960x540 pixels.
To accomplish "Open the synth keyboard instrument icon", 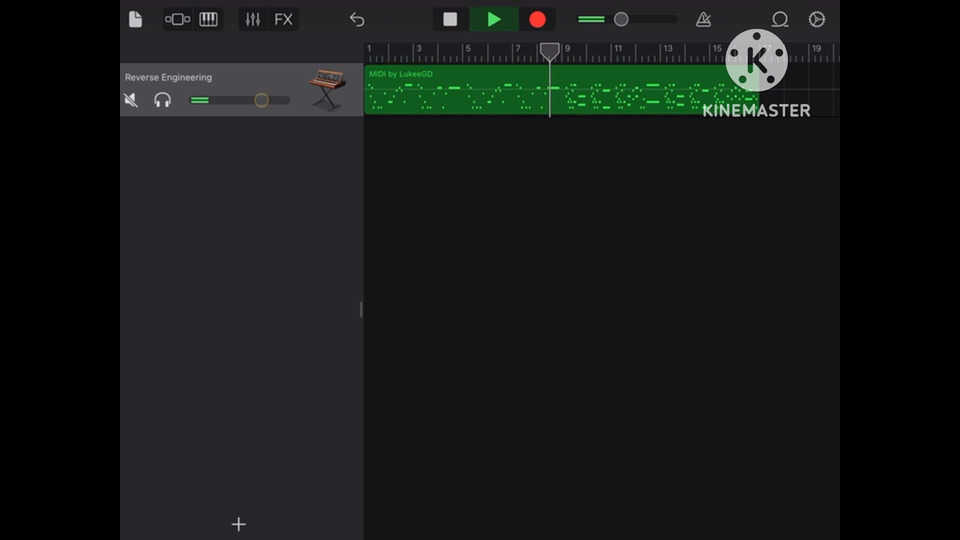I will (328, 89).
